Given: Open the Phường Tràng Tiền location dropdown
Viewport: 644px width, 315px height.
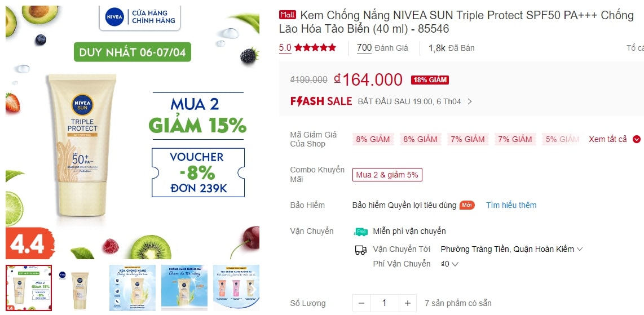Looking at the screenshot, I should coord(511,249).
